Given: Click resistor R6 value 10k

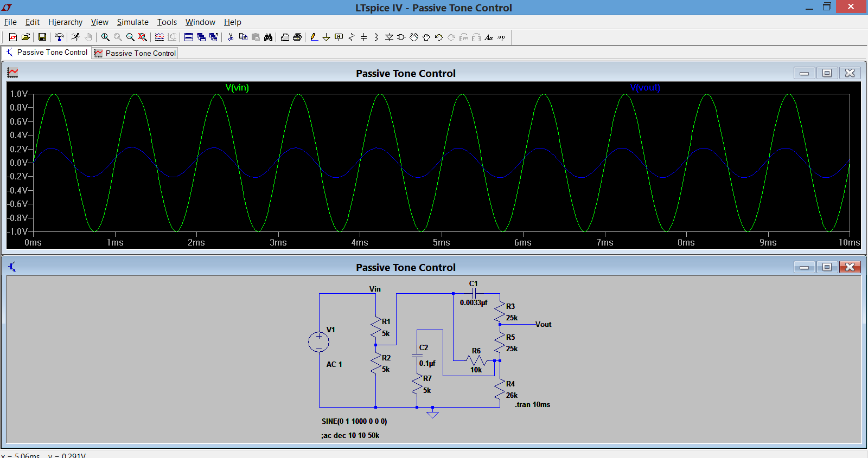Looking at the screenshot, I should pos(476,370).
